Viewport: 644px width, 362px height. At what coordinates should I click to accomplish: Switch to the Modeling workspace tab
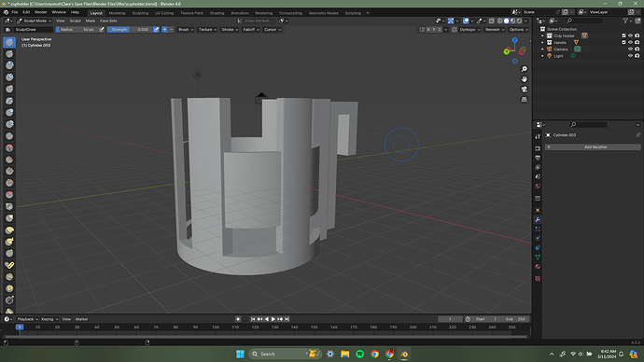[x=117, y=13]
